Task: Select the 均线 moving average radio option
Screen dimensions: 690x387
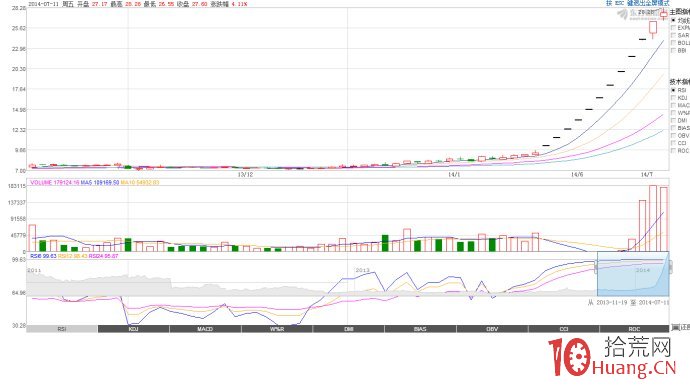Action: pos(673,20)
